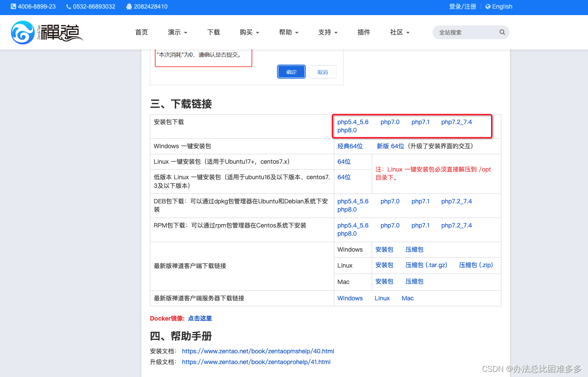
Task: Click the 0532-86893032 phone number
Action: 94,6
